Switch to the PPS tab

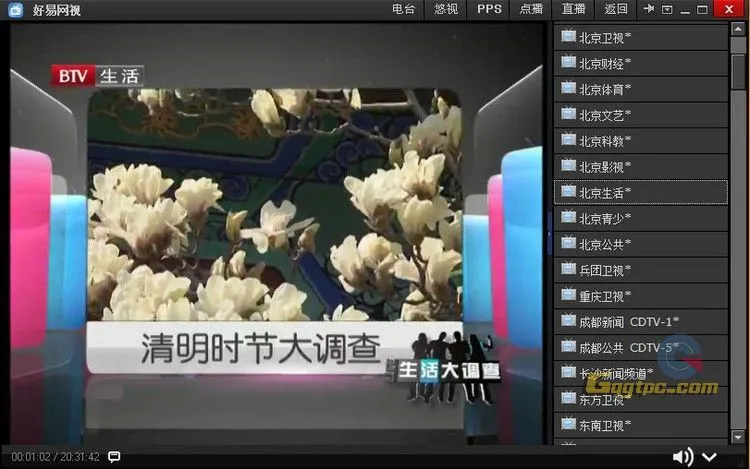(489, 9)
